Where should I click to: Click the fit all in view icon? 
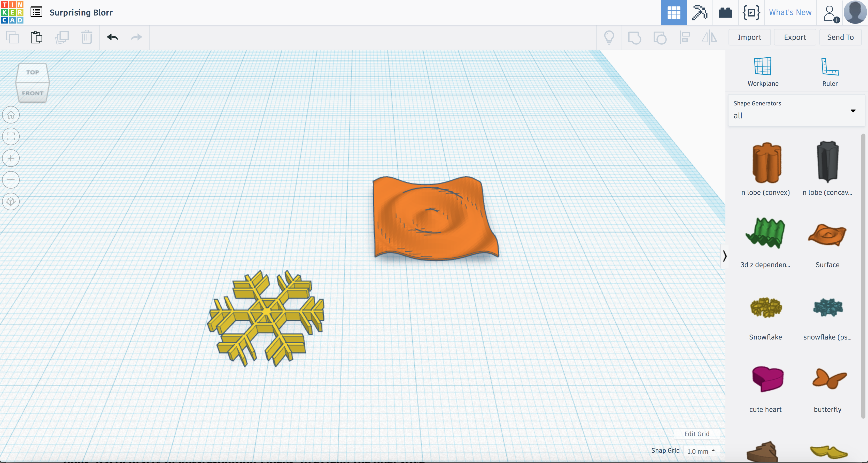[11, 136]
